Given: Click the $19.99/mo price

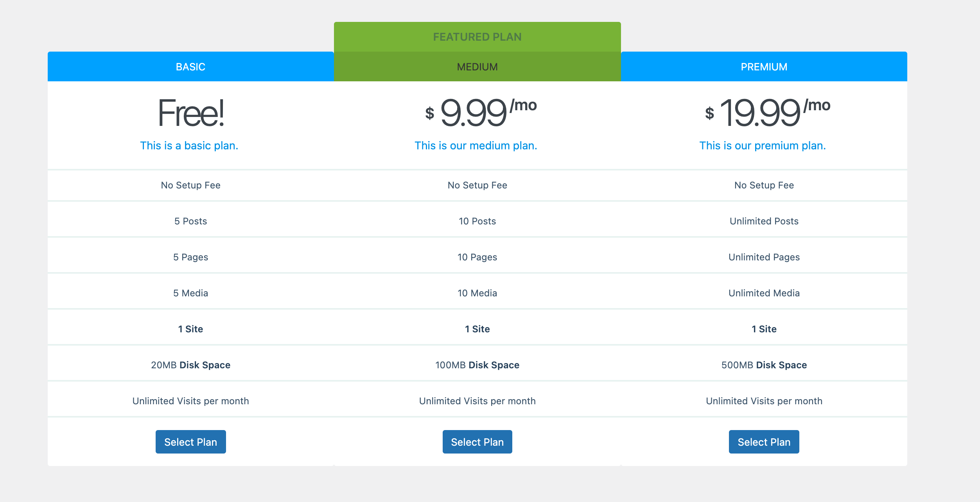Looking at the screenshot, I should 767,113.
